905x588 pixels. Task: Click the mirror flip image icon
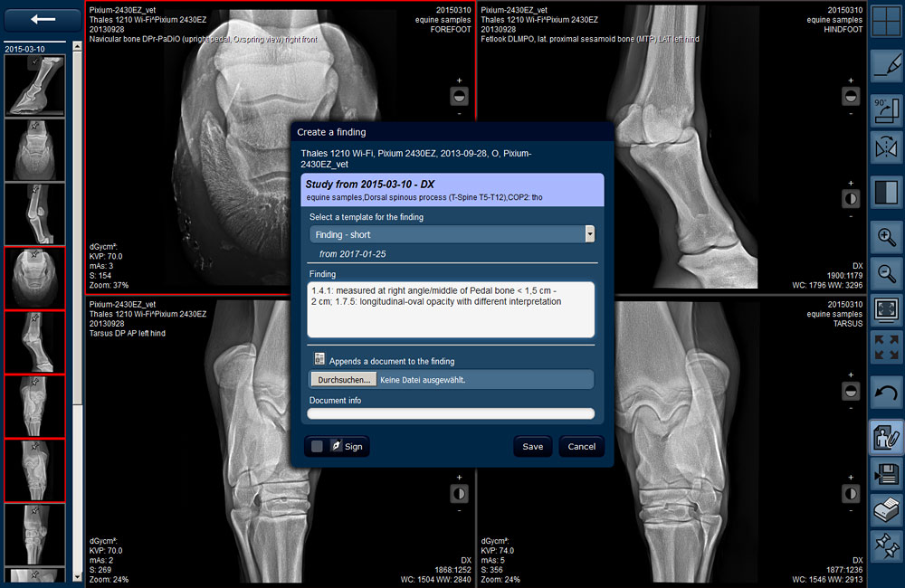887,146
